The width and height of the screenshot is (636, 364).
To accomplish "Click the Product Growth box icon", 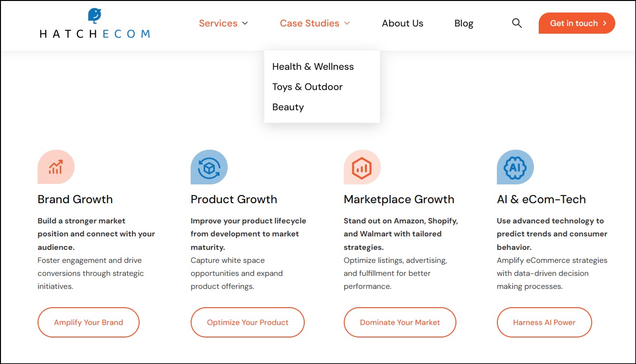I will click(x=209, y=167).
